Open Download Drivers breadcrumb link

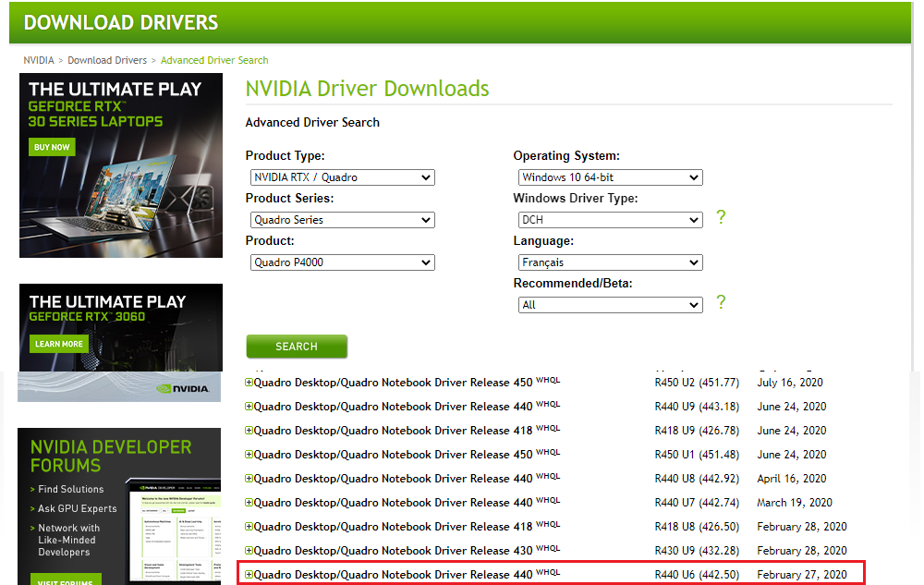click(107, 60)
